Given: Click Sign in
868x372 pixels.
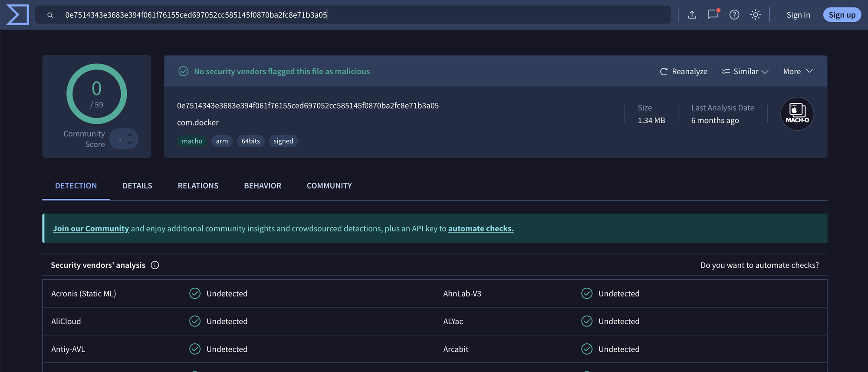Looking at the screenshot, I should pos(798,15).
